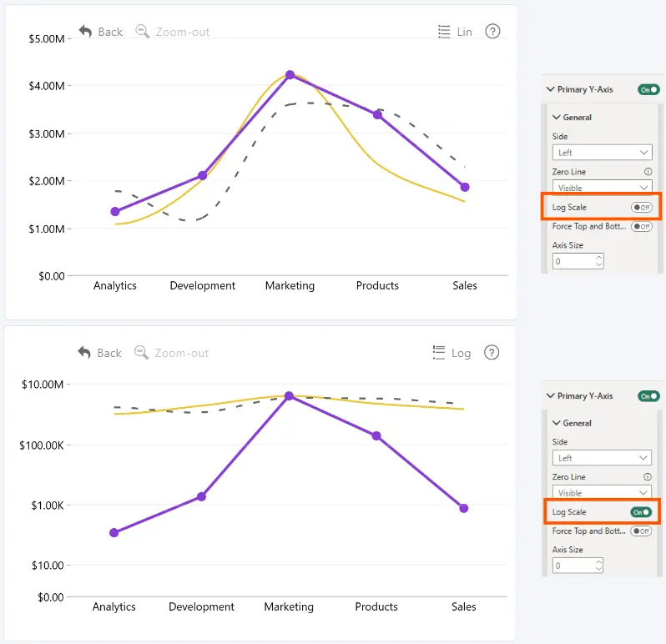Click Products axis label in top chart
The height and width of the screenshot is (644, 666).
pyautogui.click(x=377, y=285)
